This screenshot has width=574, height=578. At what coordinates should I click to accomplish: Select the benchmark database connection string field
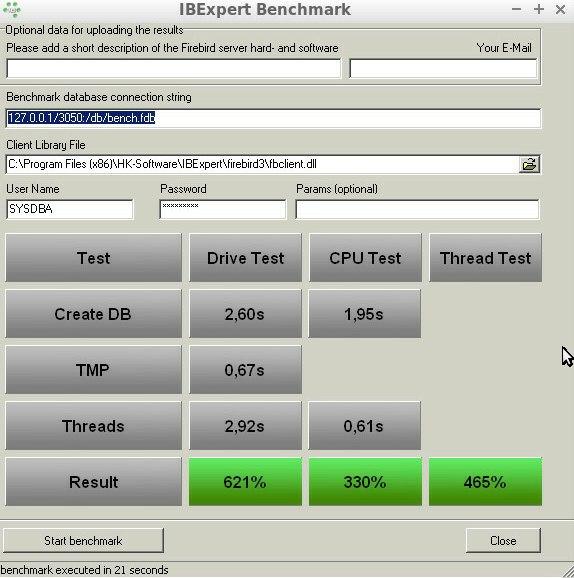(x=273, y=118)
